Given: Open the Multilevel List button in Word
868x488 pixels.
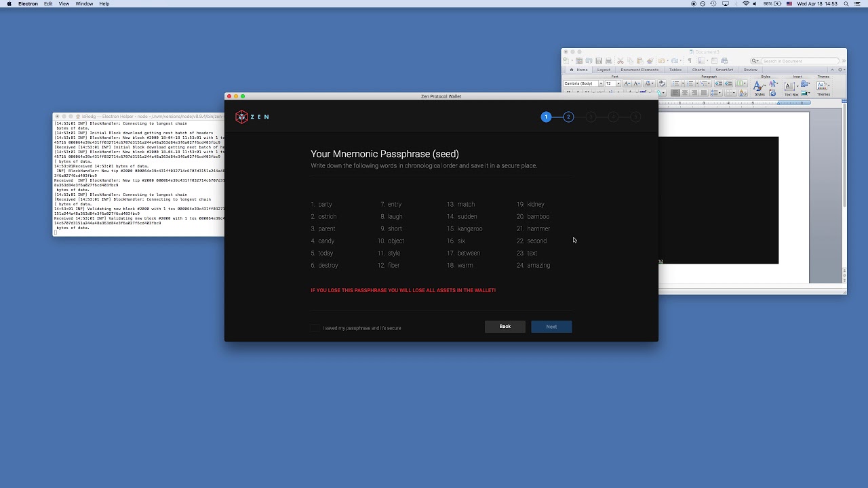Looking at the screenshot, I should [x=705, y=83].
